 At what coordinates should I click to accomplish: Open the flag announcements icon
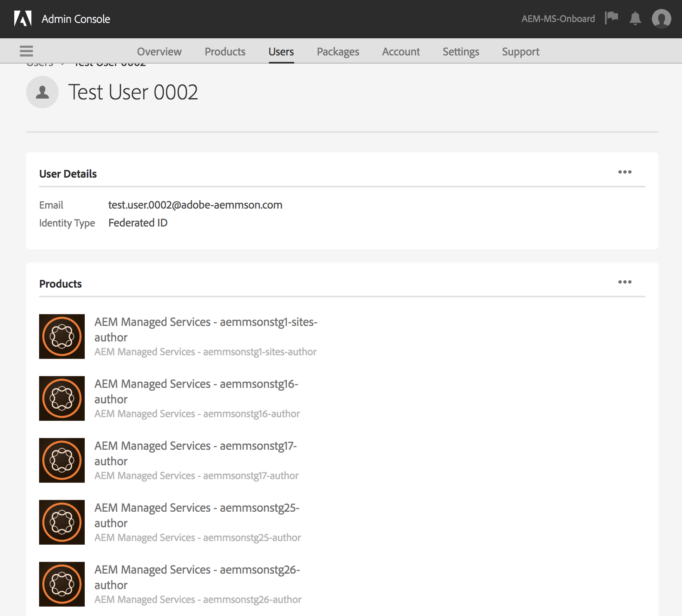[x=612, y=18]
